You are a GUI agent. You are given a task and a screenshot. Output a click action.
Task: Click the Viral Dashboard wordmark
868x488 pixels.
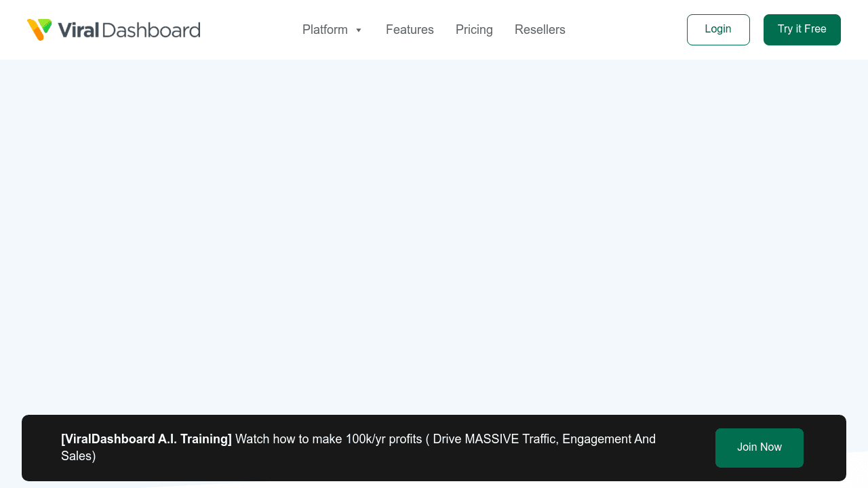click(x=129, y=29)
